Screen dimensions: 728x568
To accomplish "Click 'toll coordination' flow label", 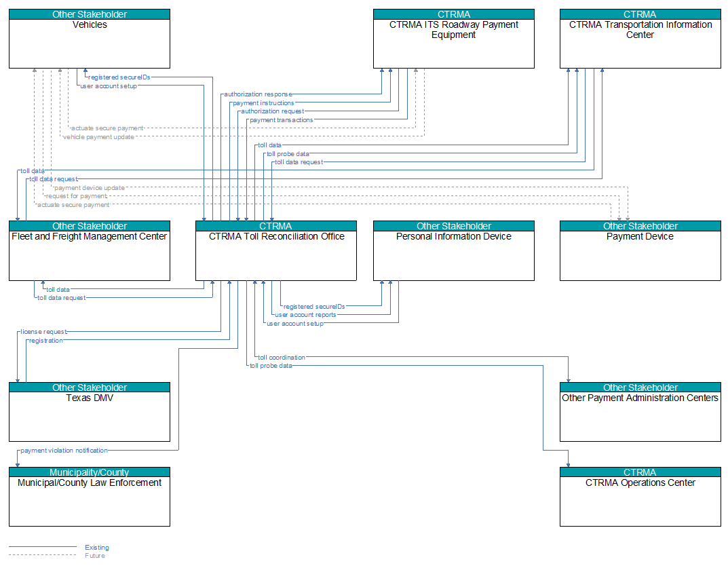I will coord(282,358).
